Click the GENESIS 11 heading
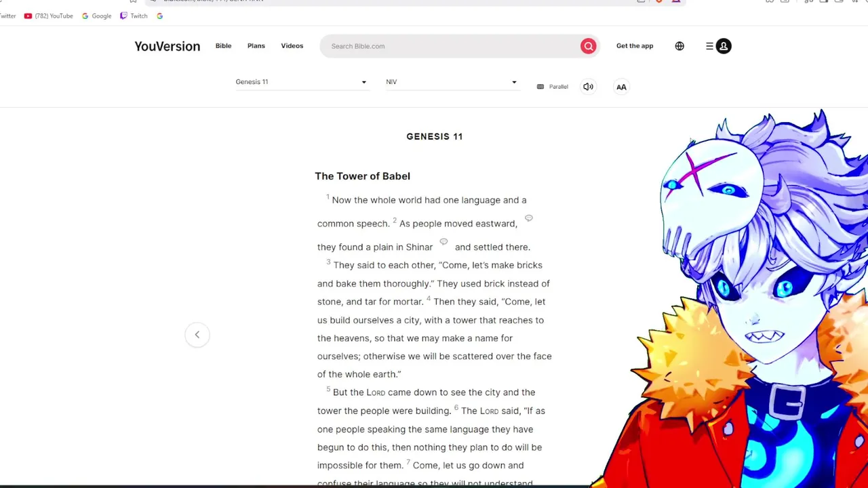This screenshot has height=488, width=868. 435,136
